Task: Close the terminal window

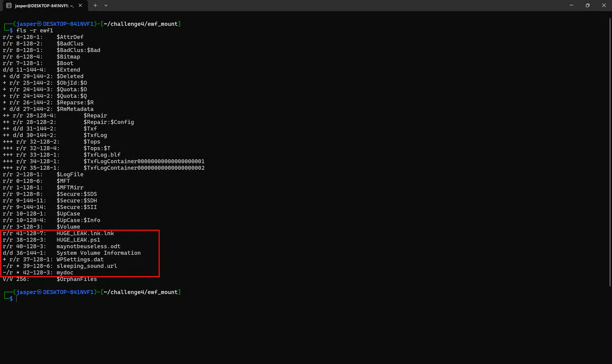Action: [x=604, y=5]
